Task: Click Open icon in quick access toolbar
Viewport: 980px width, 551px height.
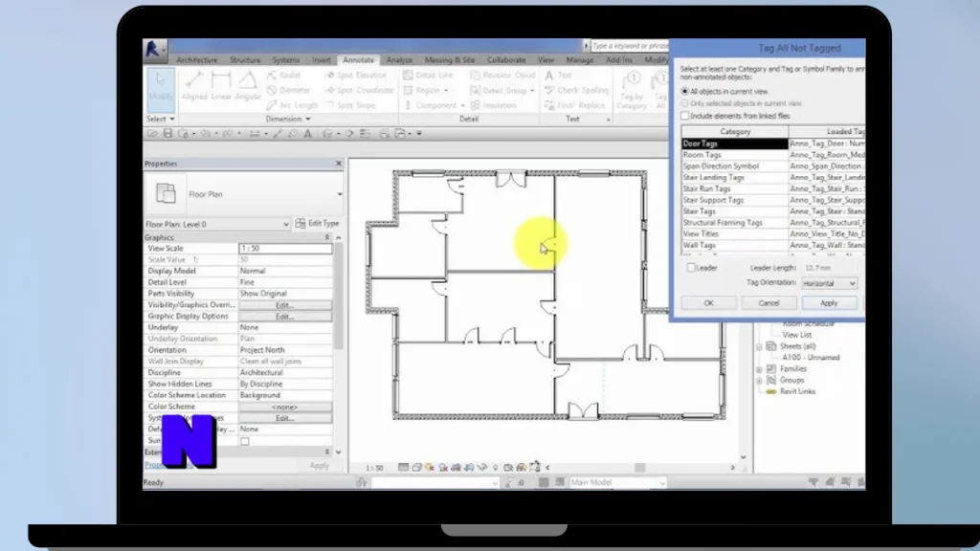Action: tap(152, 134)
